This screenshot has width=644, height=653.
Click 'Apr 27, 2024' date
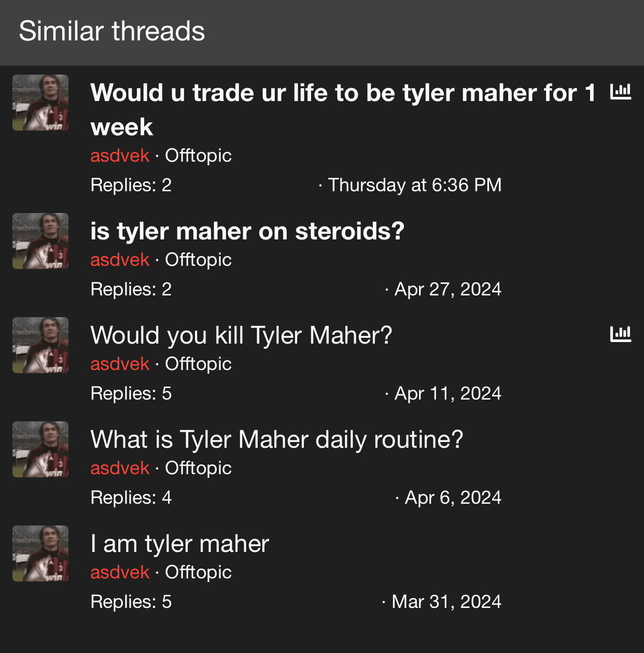click(447, 289)
